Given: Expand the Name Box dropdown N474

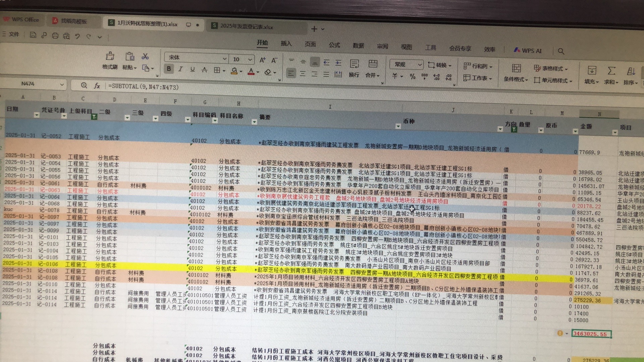Looking at the screenshot, I should (62, 84).
